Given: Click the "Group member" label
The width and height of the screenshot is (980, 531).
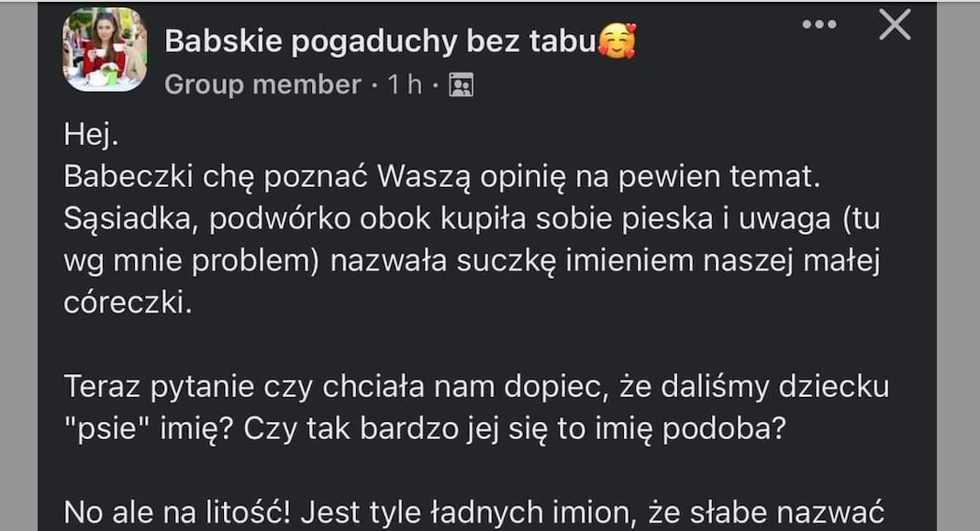Looking at the screenshot, I should [262, 85].
